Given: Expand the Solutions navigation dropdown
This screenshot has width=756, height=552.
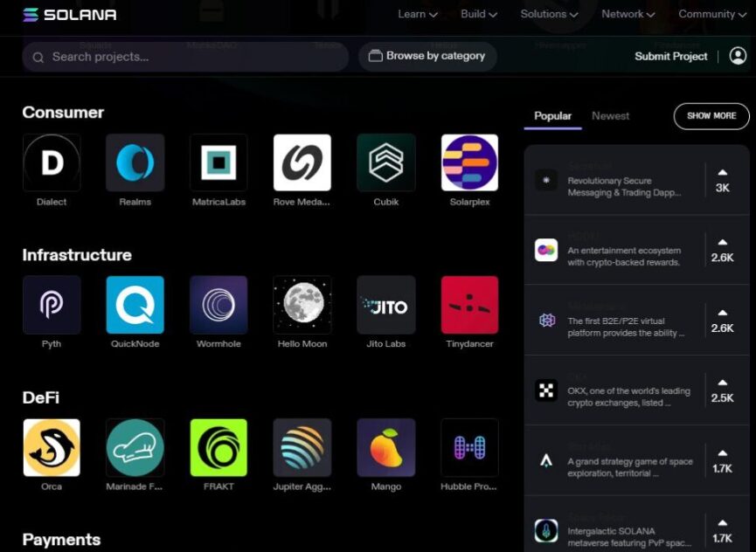Looking at the screenshot, I should pos(549,14).
